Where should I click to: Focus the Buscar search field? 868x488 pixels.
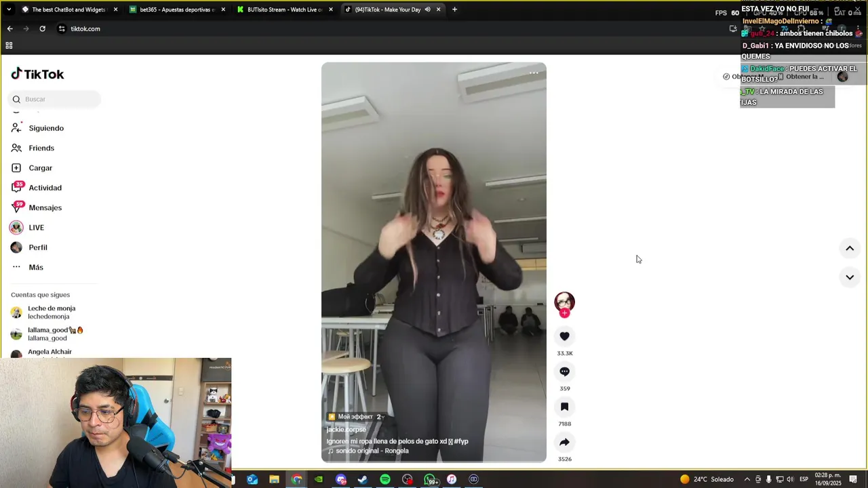coord(54,100)
